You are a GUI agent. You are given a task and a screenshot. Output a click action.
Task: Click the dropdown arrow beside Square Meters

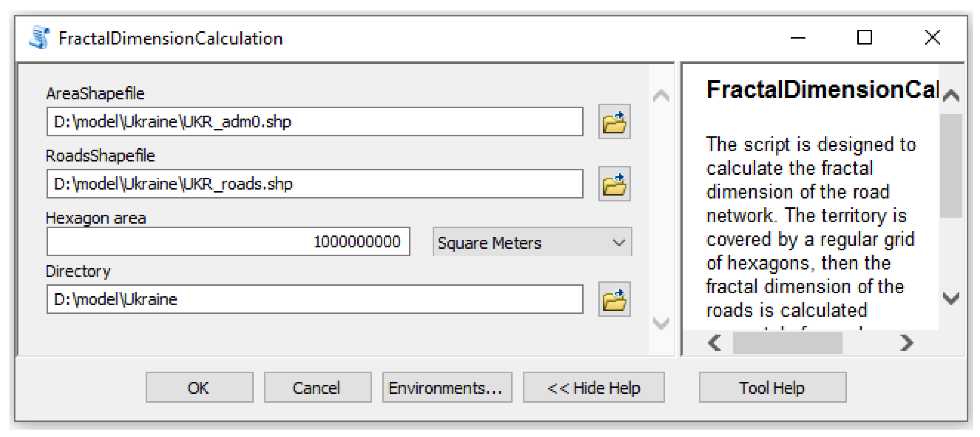[619, 242]
